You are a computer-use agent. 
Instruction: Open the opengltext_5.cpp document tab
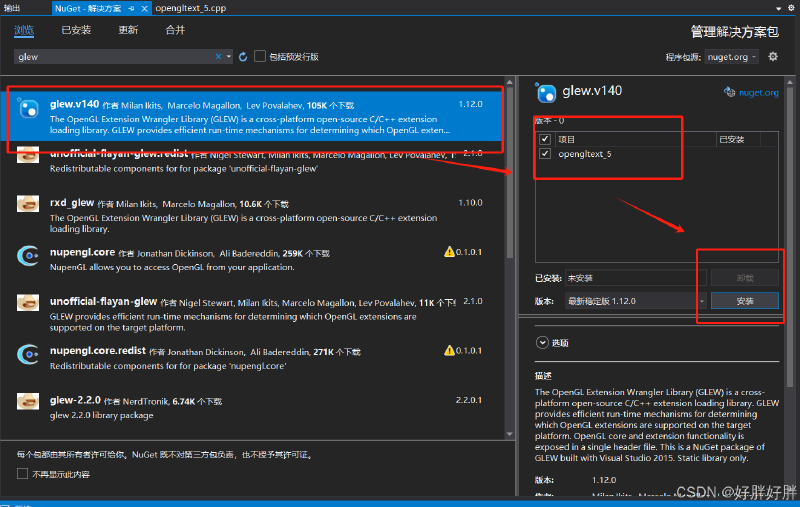pyautogui.click(x=190, y=8)
